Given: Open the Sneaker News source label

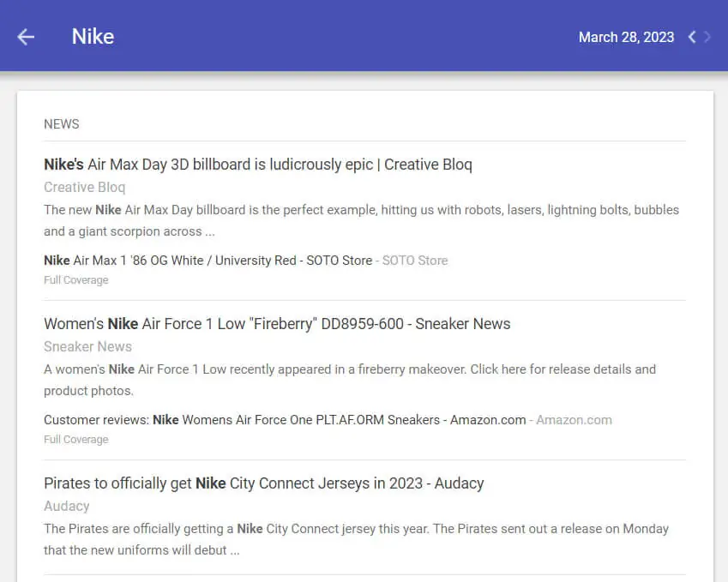Looking at the screenshot, I should click(x=87, y=346).
